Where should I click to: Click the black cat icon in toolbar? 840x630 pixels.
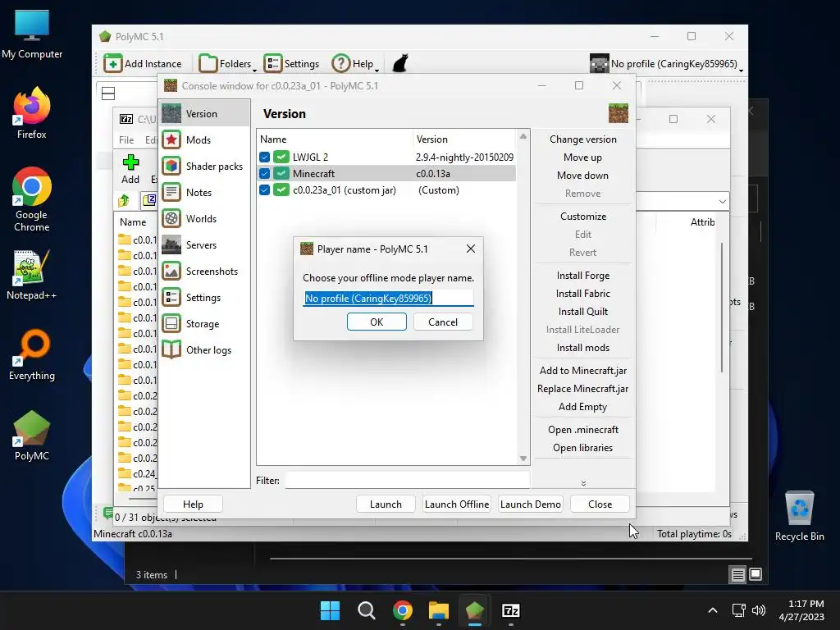pos(400,63)
